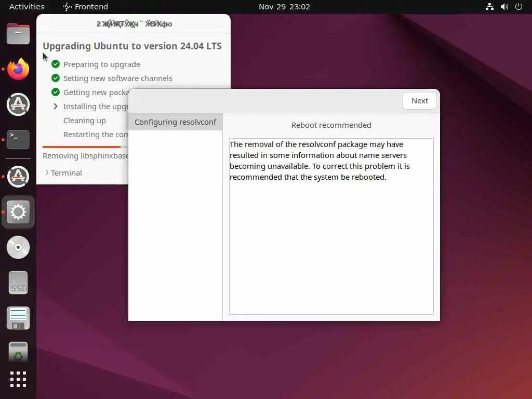Screen dimensions: 532x399
Task: Click inside the resolvconf message text box
Action: (331, 227)
